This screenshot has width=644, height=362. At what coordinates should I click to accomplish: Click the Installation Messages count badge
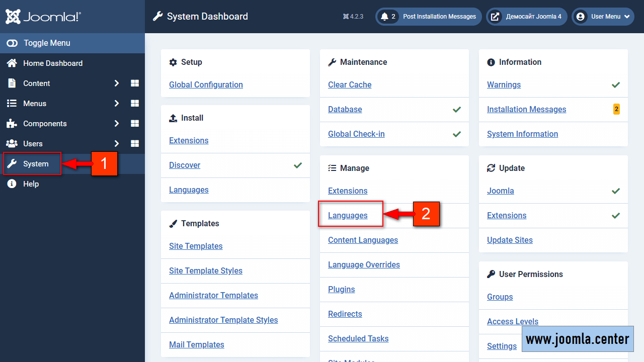pos(616,109)
